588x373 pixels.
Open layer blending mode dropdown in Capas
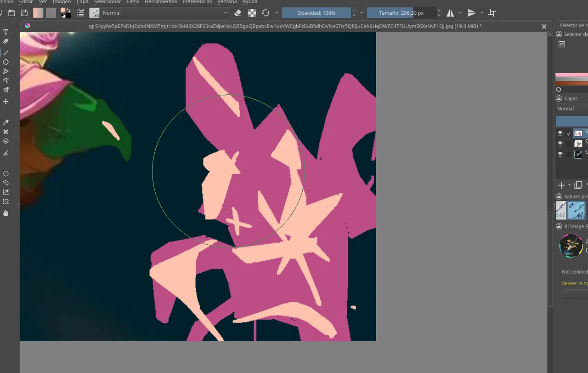pos(571,109)
